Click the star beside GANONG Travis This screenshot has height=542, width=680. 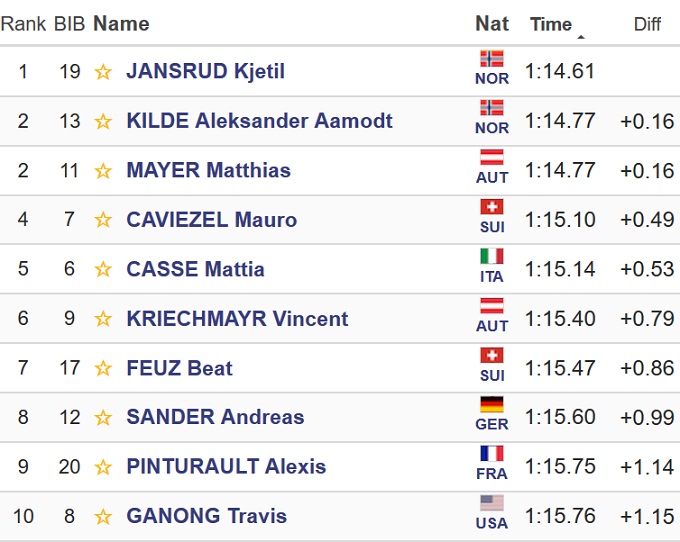tap(102, 517)
